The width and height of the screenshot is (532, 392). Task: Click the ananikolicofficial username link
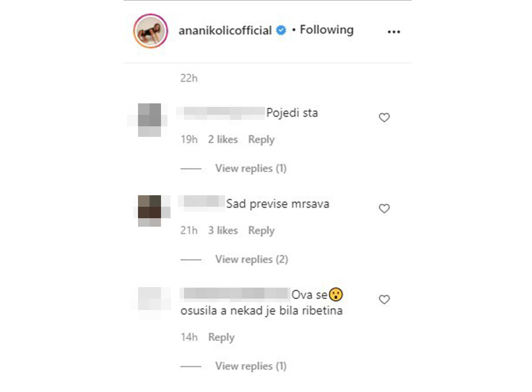coord(225,30)
